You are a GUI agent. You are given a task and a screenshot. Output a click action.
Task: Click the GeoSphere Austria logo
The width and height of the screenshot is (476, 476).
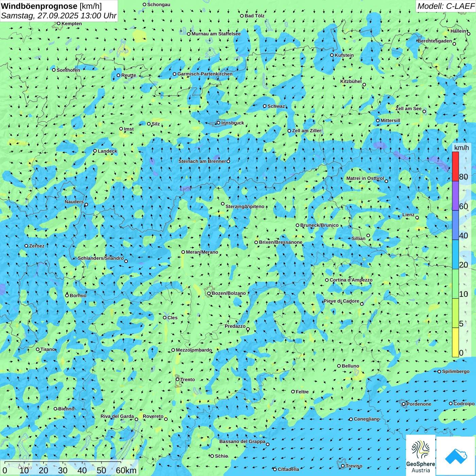(421, 455)
